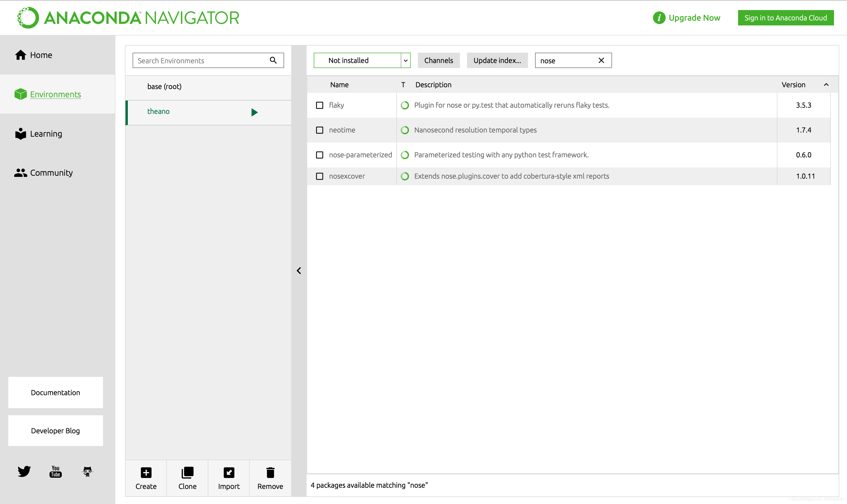Click the theano green play arrow

[x=255, y=112]
